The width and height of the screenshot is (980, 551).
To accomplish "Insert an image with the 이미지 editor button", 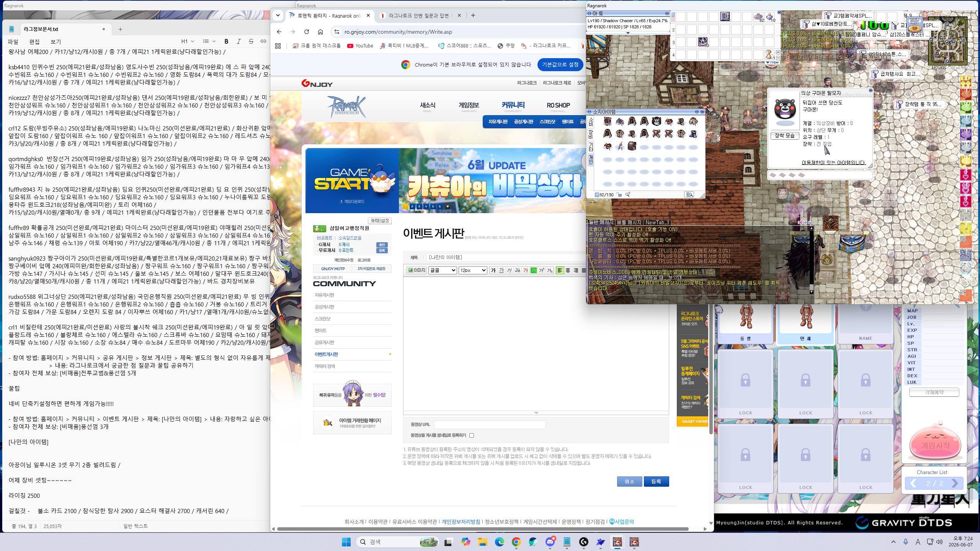I will pos(416,270).
